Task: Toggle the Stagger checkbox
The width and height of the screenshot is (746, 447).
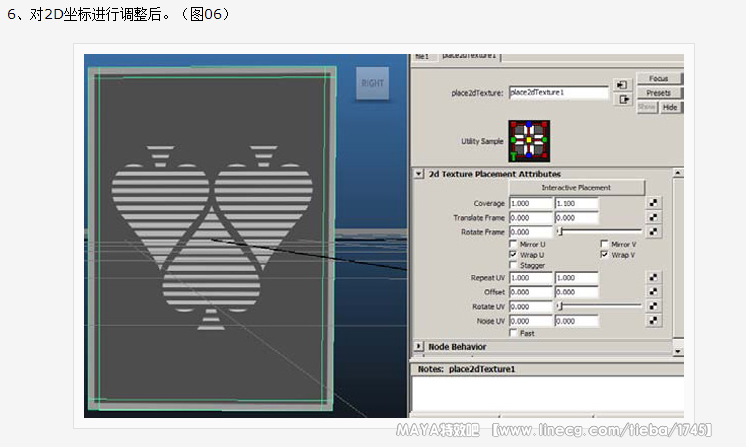Action: [x=514, y=266]
